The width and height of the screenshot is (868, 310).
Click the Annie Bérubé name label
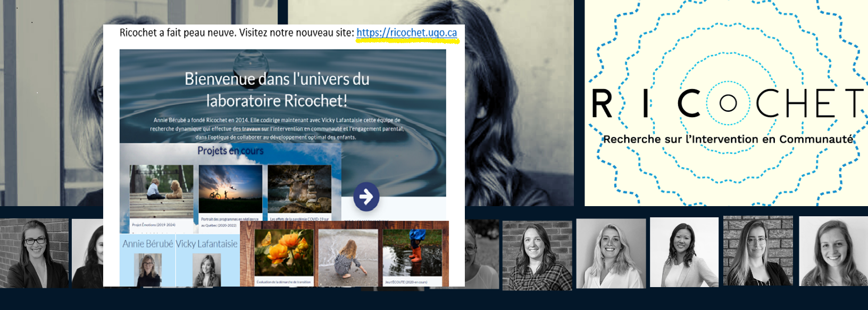[148, 244]
